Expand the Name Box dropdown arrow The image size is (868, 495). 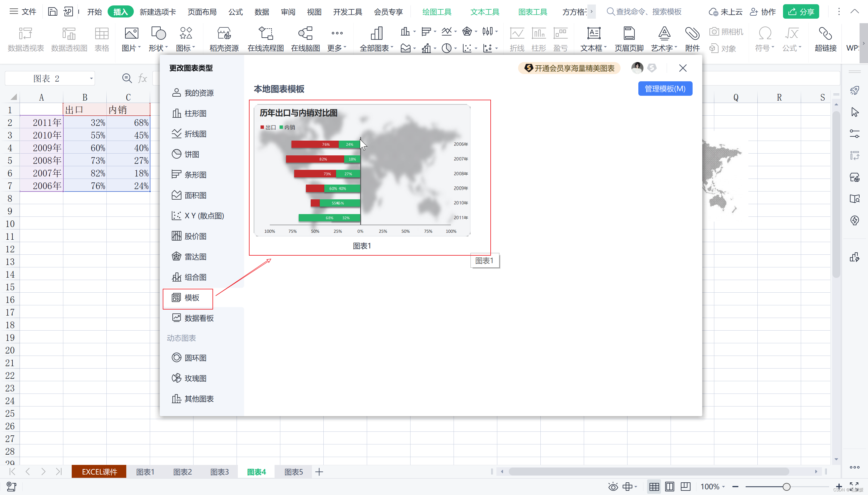coord(91,79)
